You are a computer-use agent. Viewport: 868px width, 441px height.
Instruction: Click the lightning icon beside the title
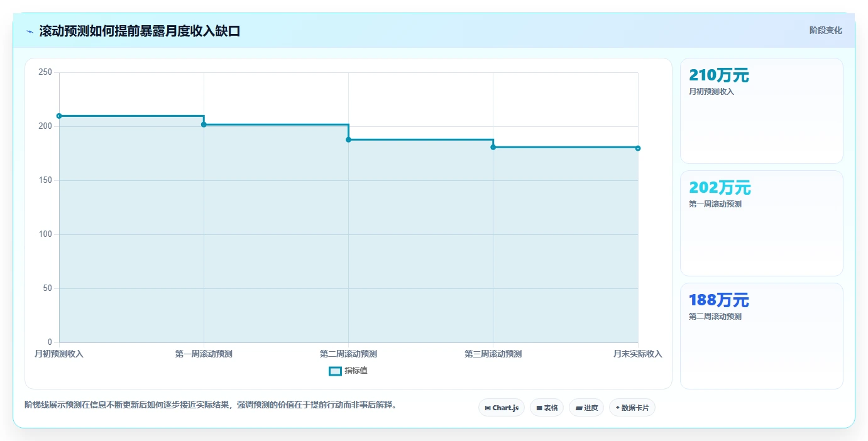(x=30, y=31)
